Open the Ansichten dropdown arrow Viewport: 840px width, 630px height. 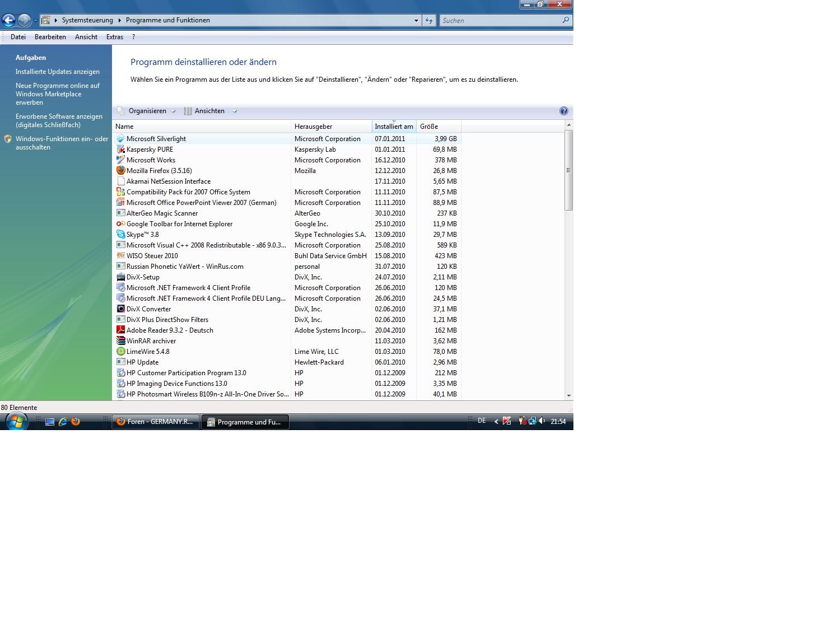pos(235,111)
